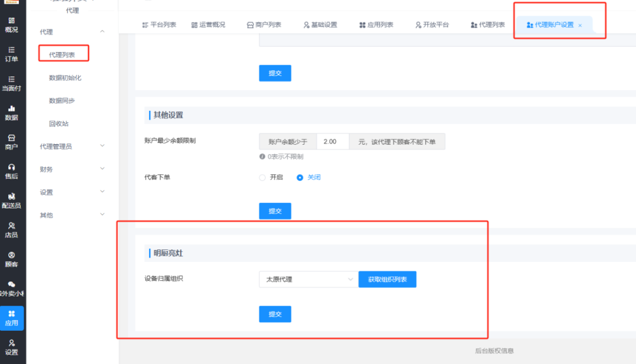This screenshot has height=364, width=636.
Task: Open the 数据 statistics sidebar icon
Action: (x=11, y=113)
